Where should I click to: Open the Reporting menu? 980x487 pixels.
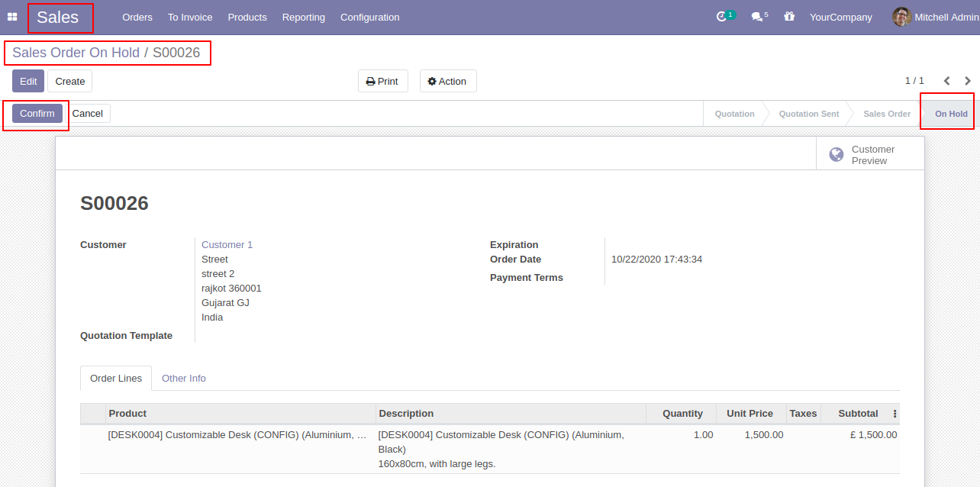coord(304,17)
